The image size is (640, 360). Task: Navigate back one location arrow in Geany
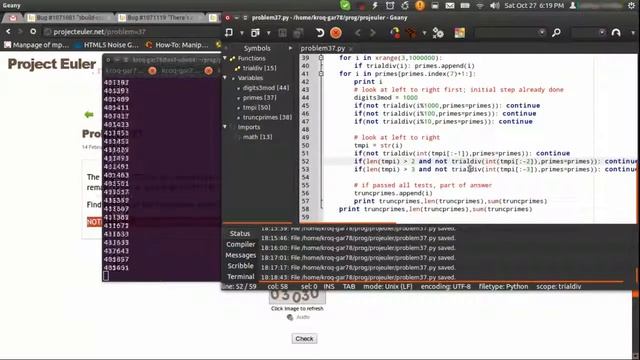(358, 33)
